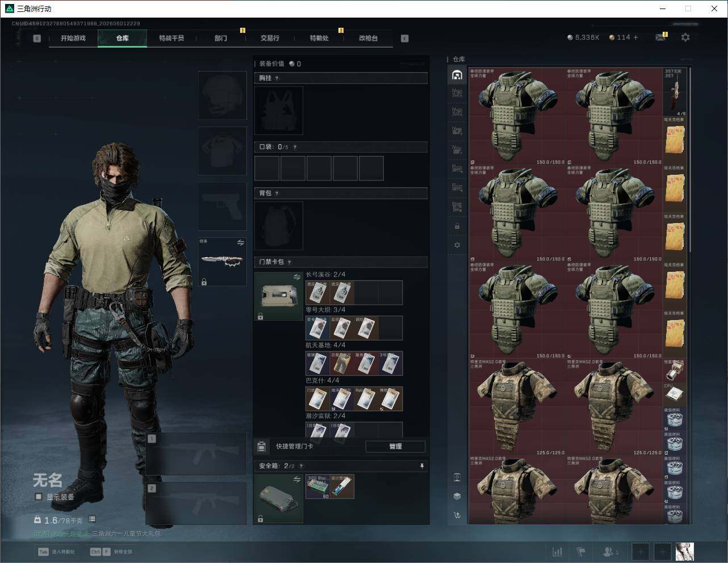
Task: Click the small button left of 开始游戏
Action: point(37,39)
